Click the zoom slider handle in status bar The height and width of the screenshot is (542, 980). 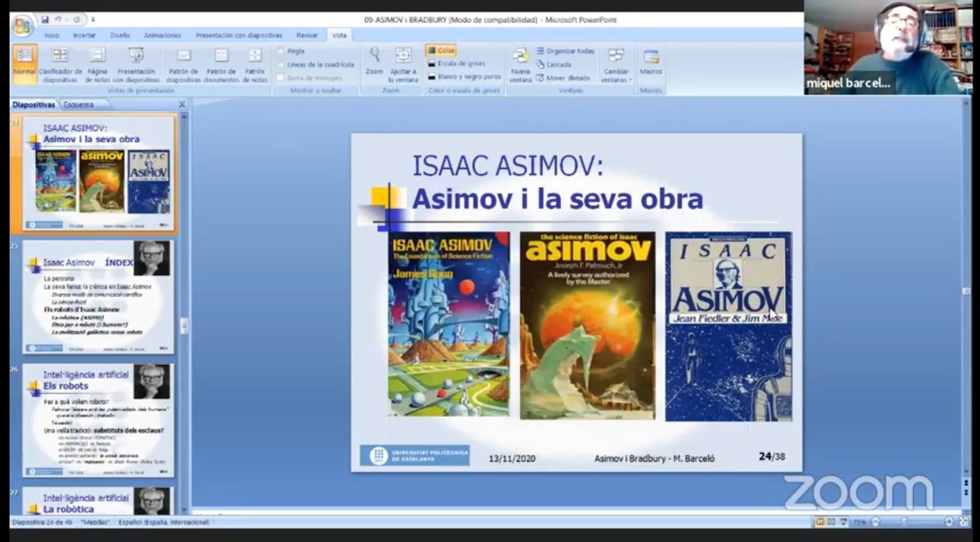[x=904, y=522]
